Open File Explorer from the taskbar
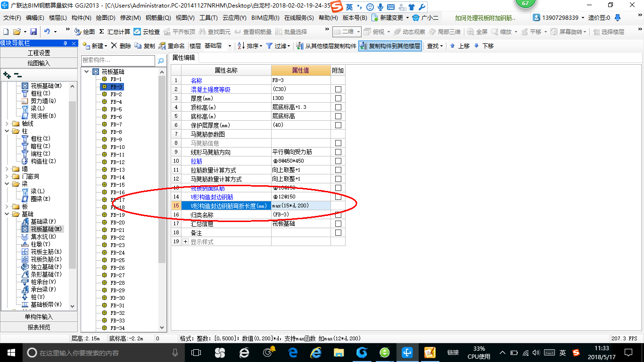Image resolution: width=644 pixels, height=362 pixels. (339, 352)
